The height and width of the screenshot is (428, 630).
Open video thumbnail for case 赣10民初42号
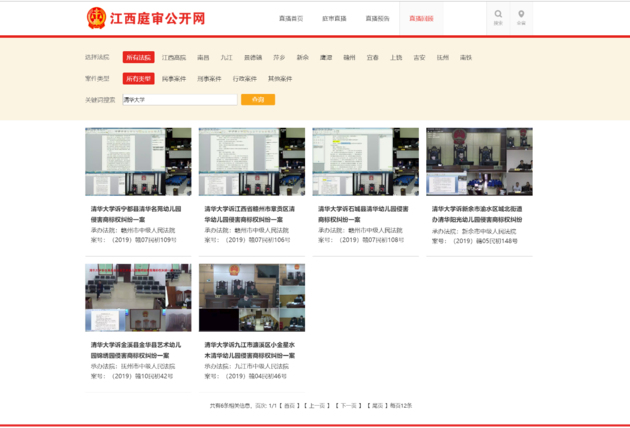coord(138,297)
